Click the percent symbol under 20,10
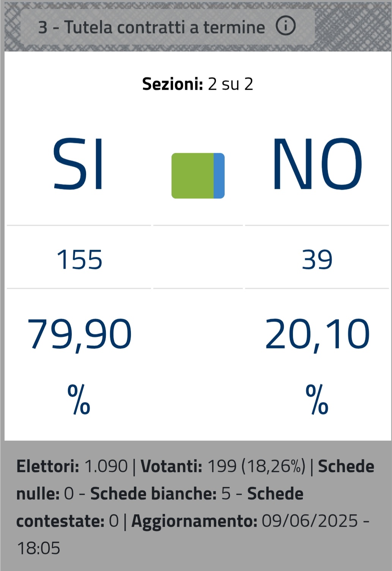This screenshot has width=392, height=571. coord(317,399)
